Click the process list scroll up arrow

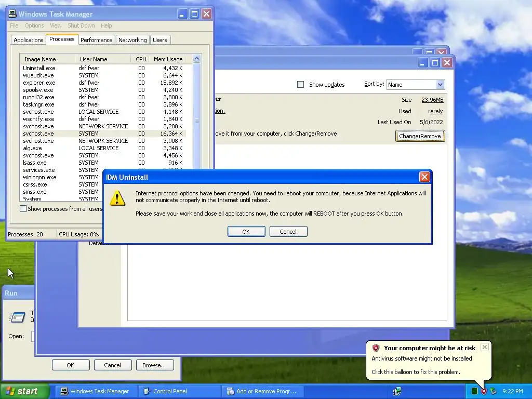pyautogui.click(x=196, y=59)
